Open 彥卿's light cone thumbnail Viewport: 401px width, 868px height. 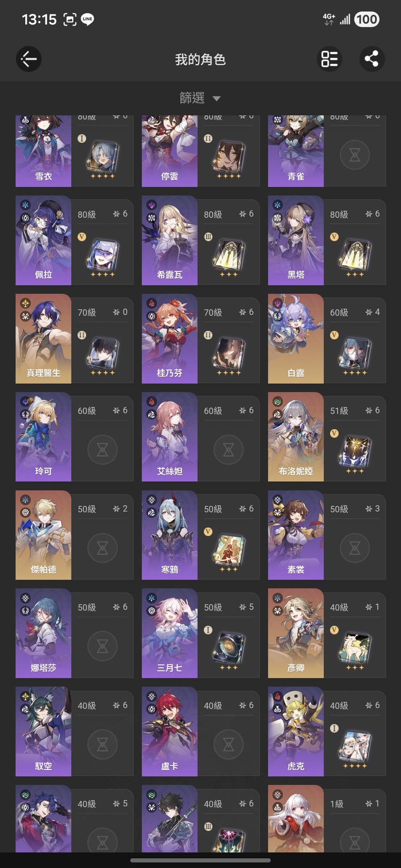click(355, 648)
